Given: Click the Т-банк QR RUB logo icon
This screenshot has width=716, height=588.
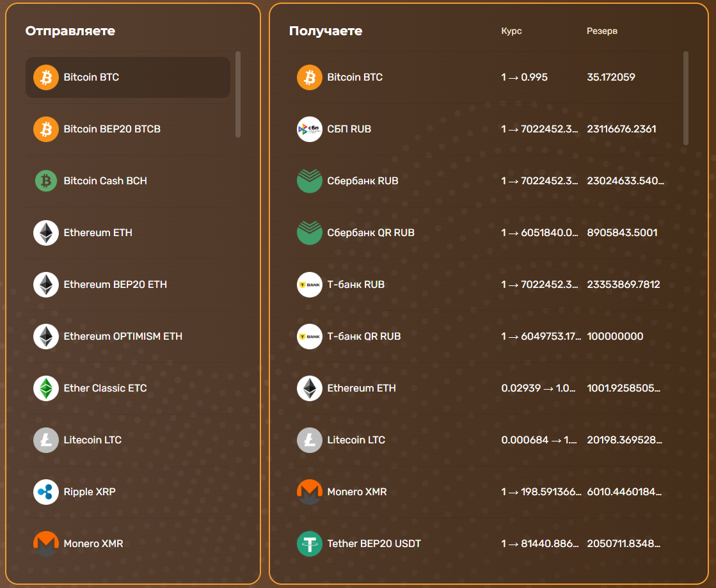Looking at the screenshot, I should click(x=310, y=337).
